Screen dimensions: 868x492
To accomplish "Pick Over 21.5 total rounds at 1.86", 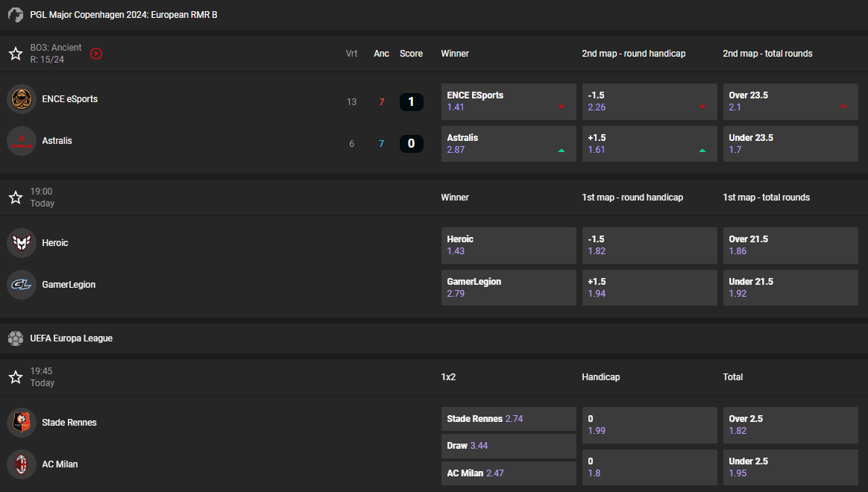I will (x=790, y=246).
